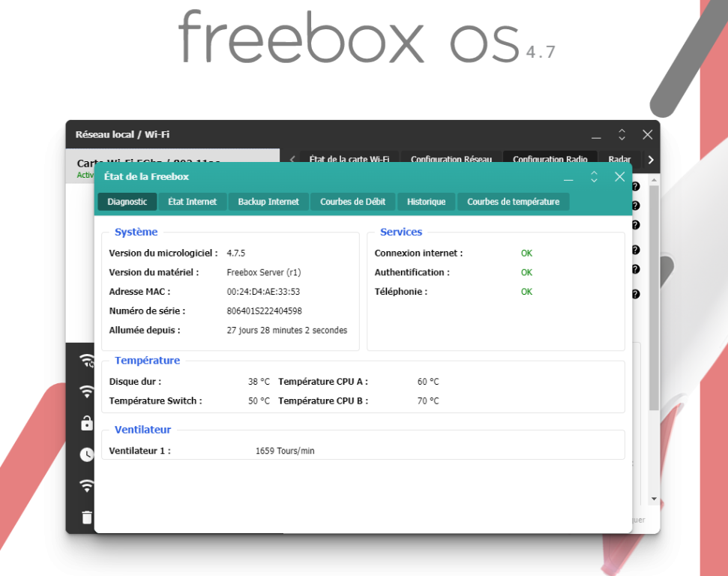Show more Wi-Fi tabs with right chevron
The image size is (728, 576).
pos(651,159)
